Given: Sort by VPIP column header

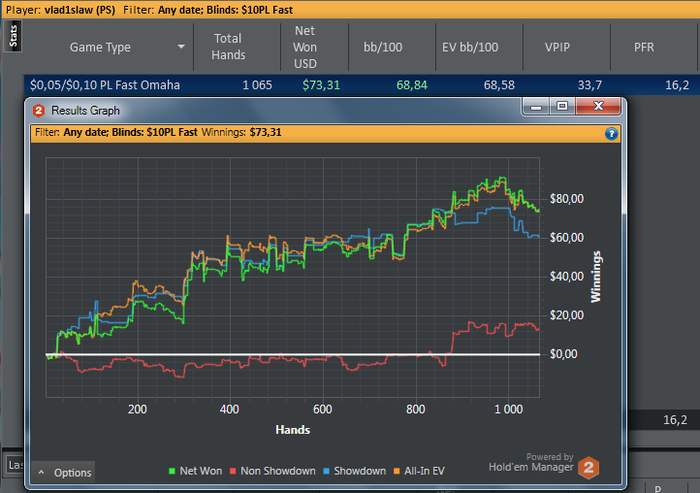Looking at the screenshot, I should pos(557,47).
